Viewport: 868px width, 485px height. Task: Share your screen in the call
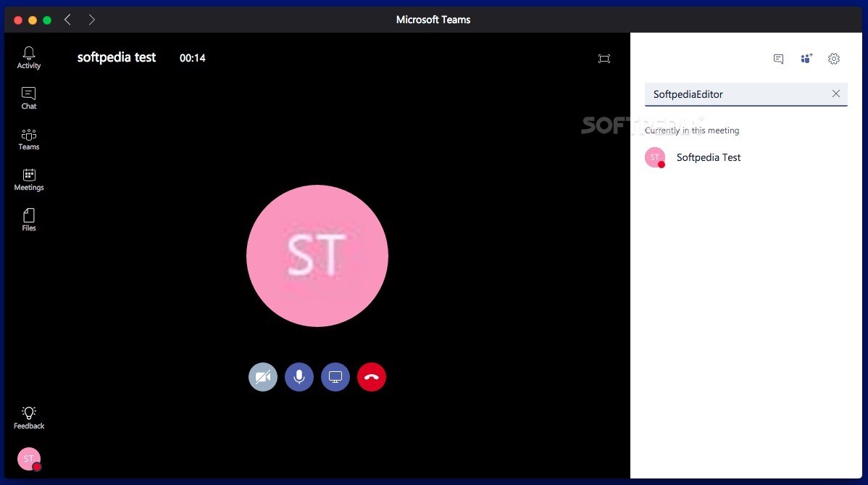coord(335,377)
